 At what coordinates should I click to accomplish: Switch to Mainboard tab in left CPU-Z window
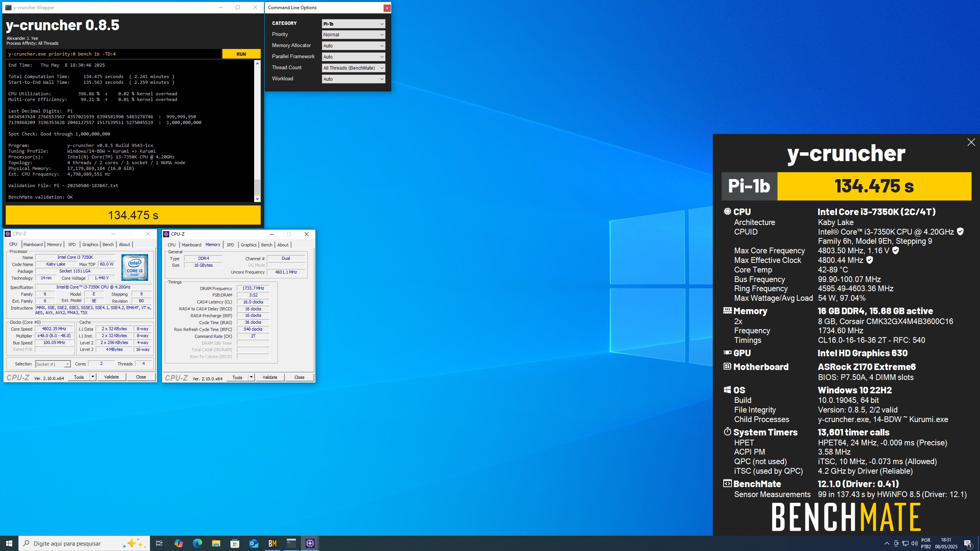(x=33, y=245)
